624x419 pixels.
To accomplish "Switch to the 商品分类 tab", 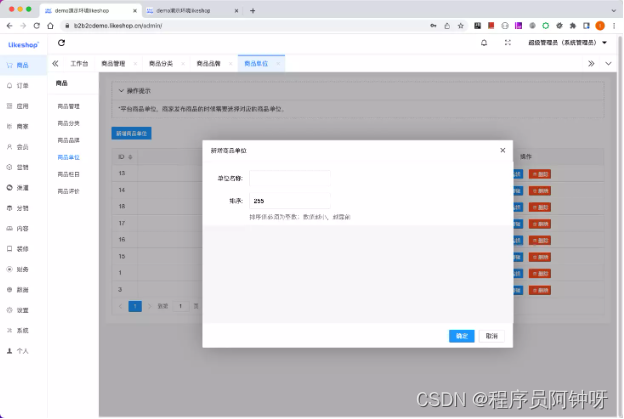I will coord(161,64).
